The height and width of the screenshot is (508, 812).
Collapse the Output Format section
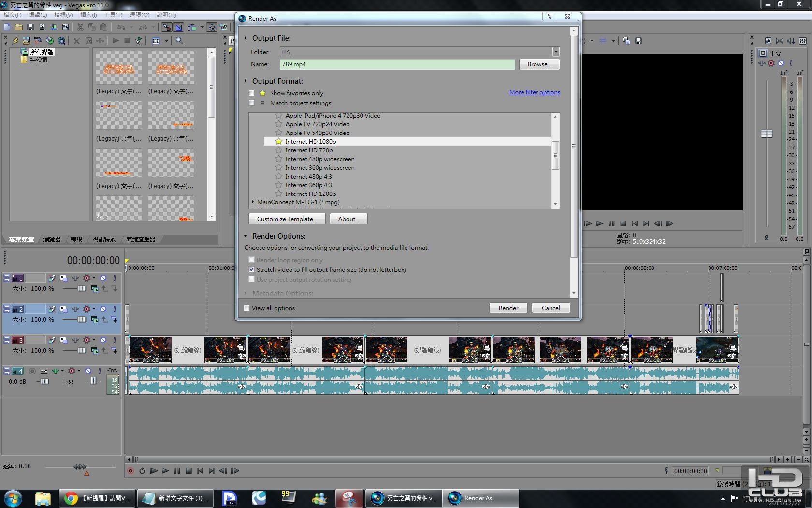coord(246,81)
